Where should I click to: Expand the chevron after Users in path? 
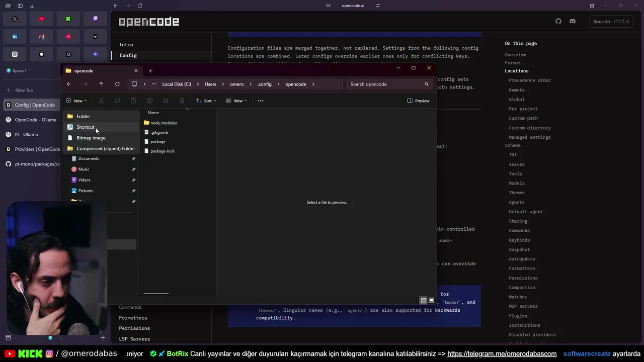point(223,84)
